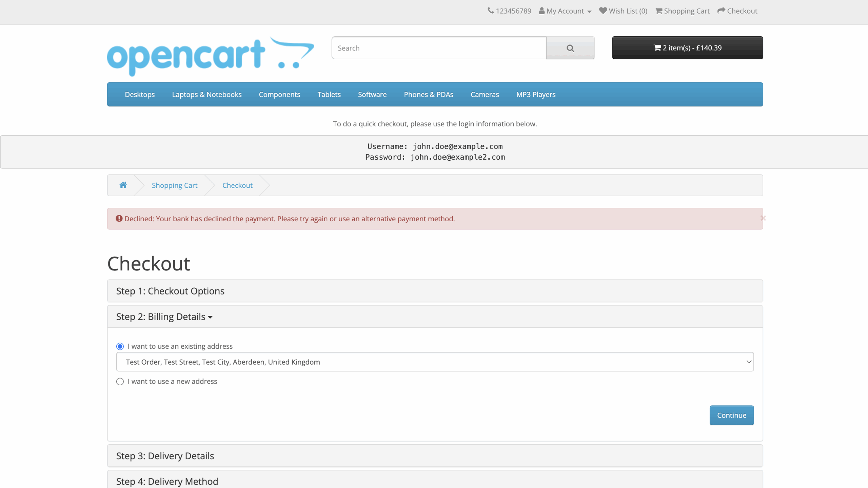Click the phone number 123456789
The image size is (868, 488).
tap(513, 11)
